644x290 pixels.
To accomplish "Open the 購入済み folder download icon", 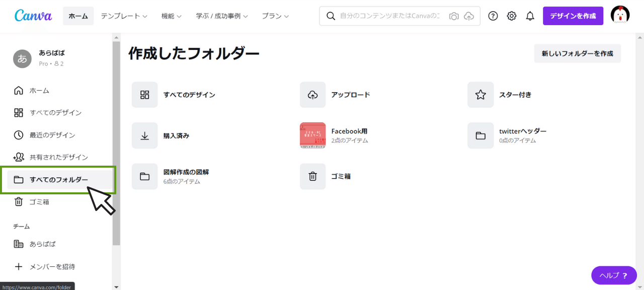I will 145,135.
